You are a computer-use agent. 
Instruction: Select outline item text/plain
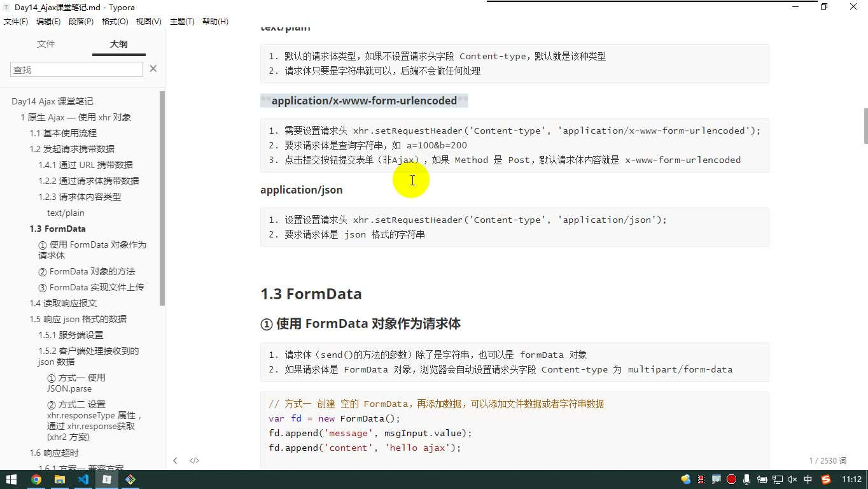tap(66, 213)
